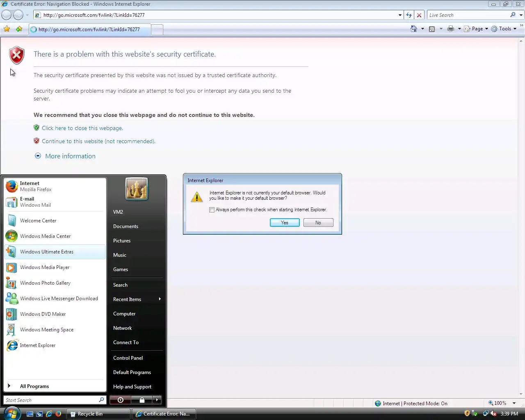Open Control Panel from Start menu
Viewport: 525px width, 420px height.
pyautogui.click(x=137, y=358)
